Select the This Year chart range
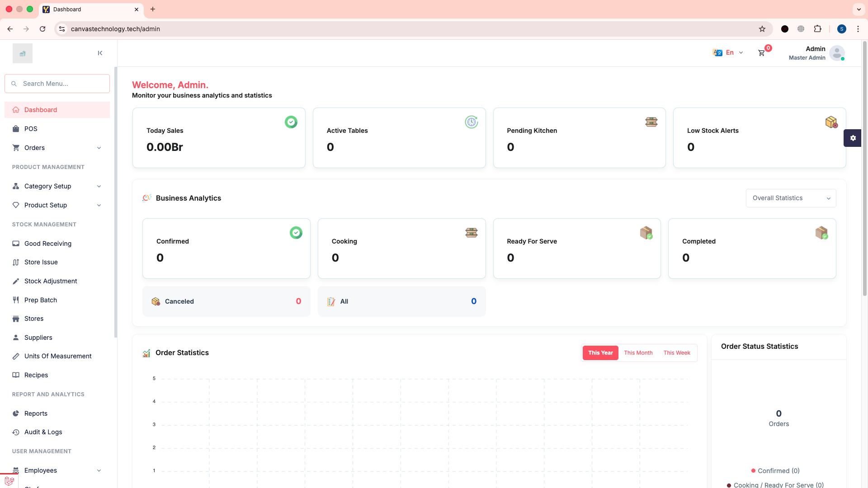This screenshot has width=868, height=488. click(x=600, y=353)
